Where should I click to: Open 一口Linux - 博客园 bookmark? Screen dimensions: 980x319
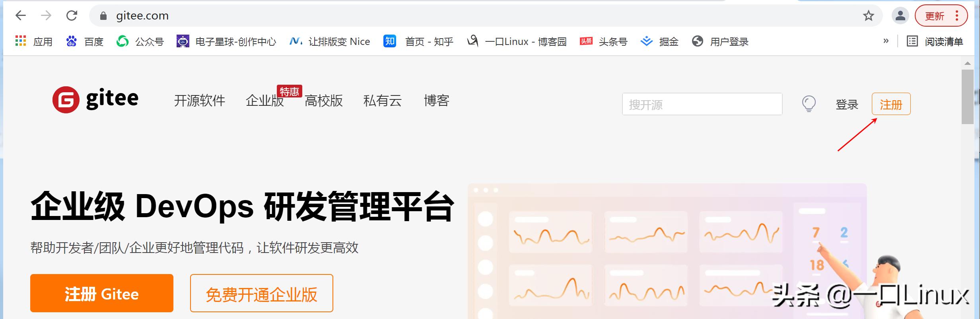517,41
